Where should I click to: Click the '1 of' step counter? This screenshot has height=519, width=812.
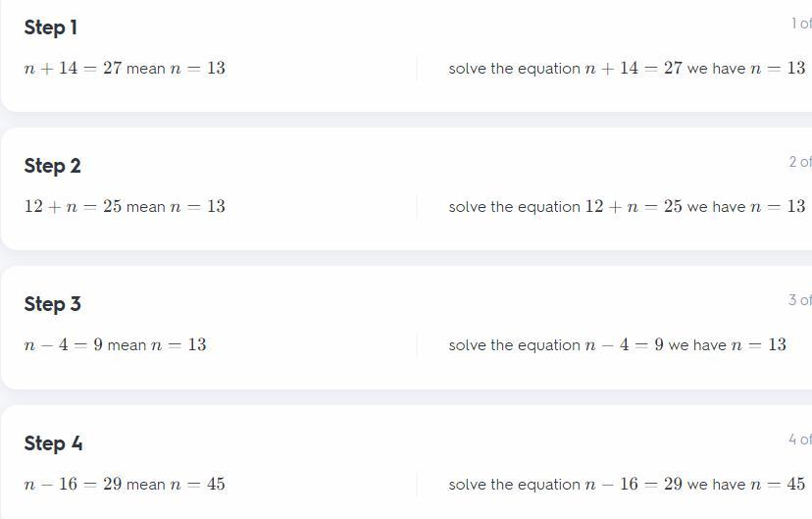coord(801,24)
